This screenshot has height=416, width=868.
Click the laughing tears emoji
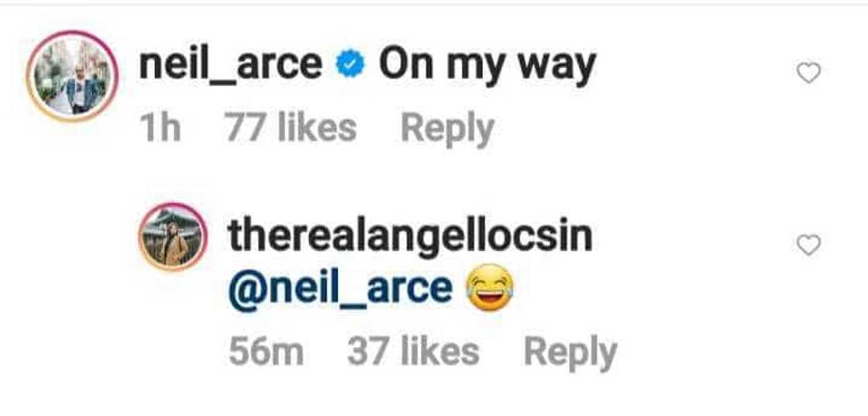click(x=490, y=288)
